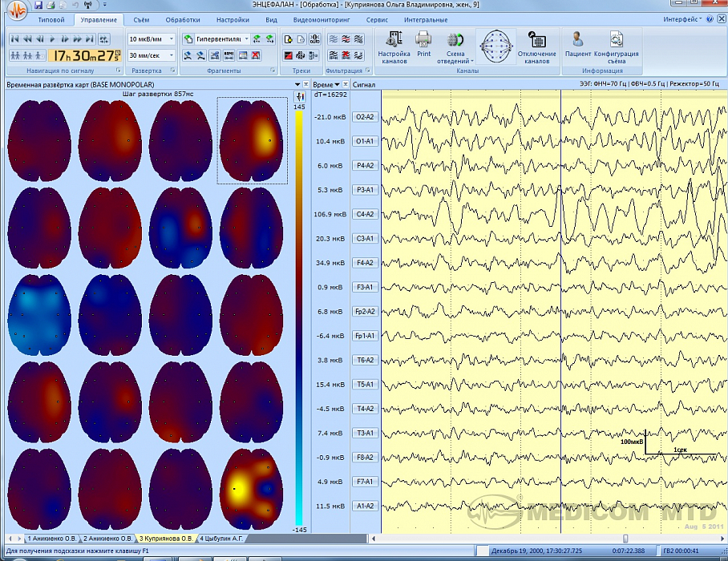
Task: Toggle the O2-A2 channel label
Action: pos(365,117)
